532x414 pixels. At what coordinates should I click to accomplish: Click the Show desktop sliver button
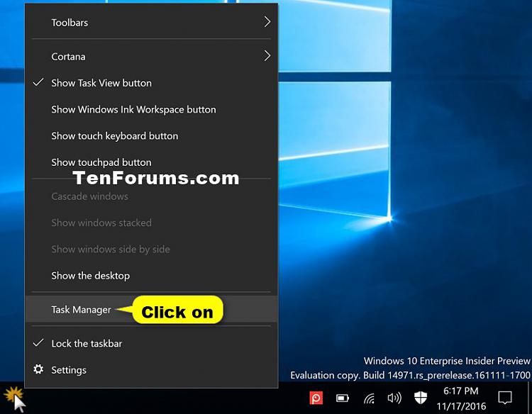point(529,398)
